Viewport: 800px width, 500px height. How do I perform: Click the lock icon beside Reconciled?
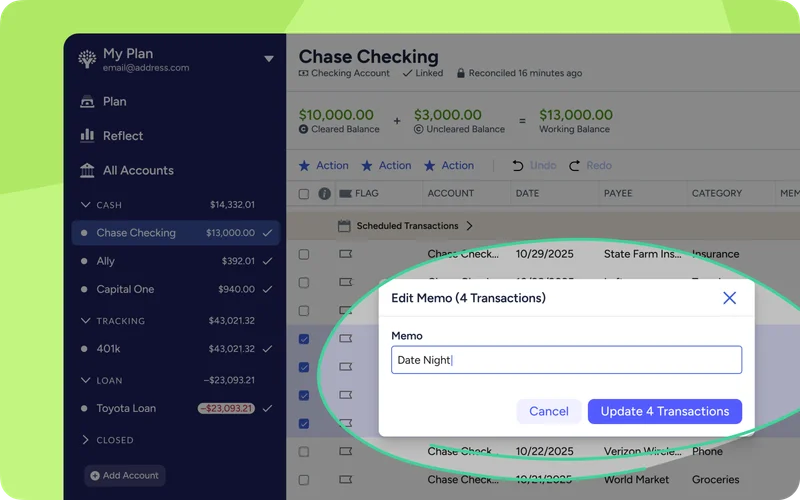click(x=461, y=73)
